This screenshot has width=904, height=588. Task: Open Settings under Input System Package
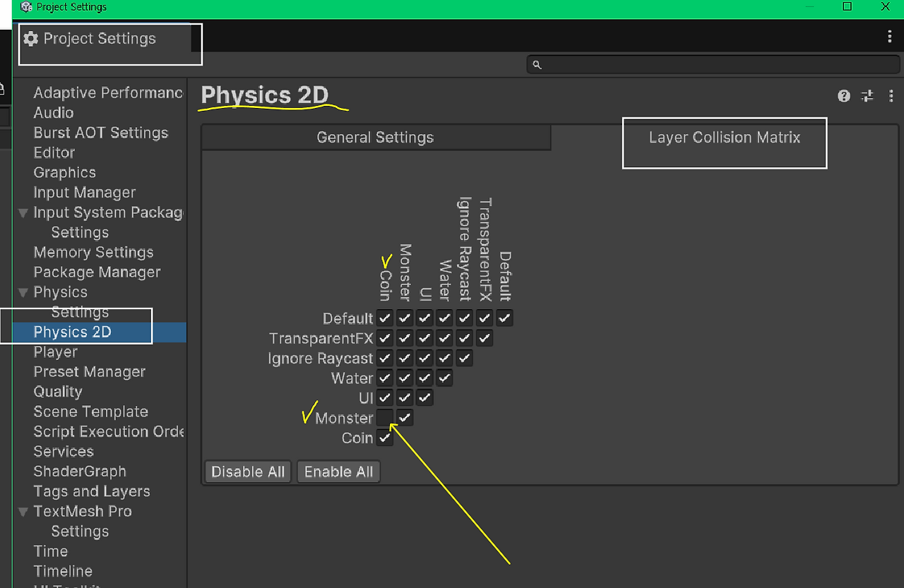tap(80, 232)
